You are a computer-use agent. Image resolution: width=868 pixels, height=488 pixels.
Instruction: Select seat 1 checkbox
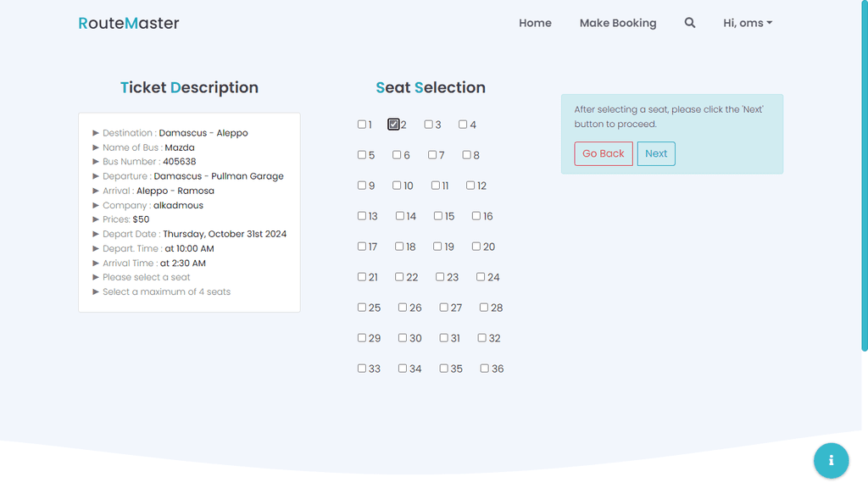pyautogui.click(x=361, y=125)
